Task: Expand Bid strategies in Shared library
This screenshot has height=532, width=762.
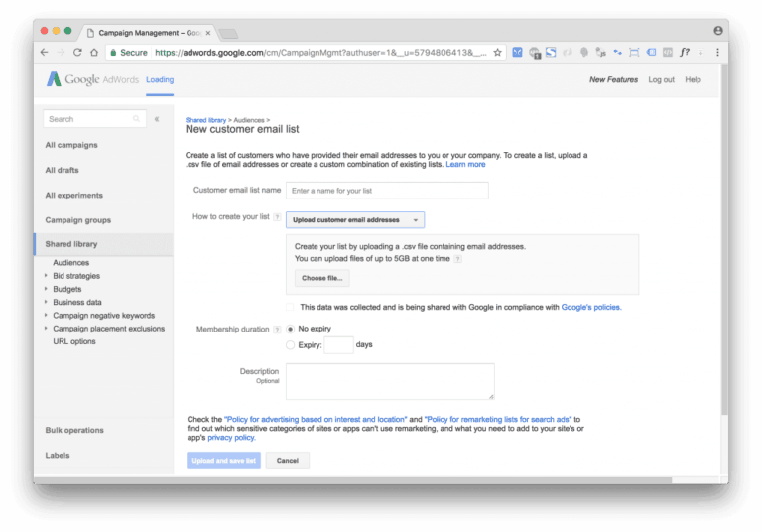Action: (x=47, y=275)
